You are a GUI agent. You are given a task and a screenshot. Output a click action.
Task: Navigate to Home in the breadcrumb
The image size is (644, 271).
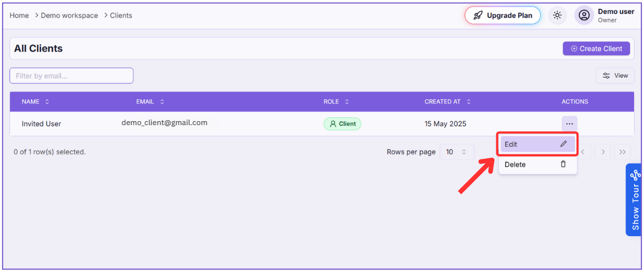coord(19,16)
